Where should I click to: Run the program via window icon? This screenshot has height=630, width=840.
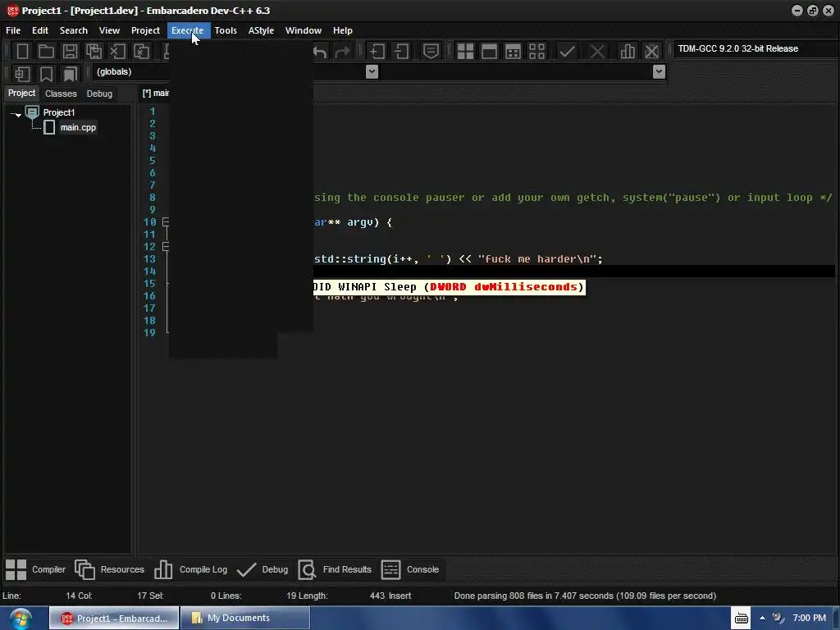coord(489,52)
